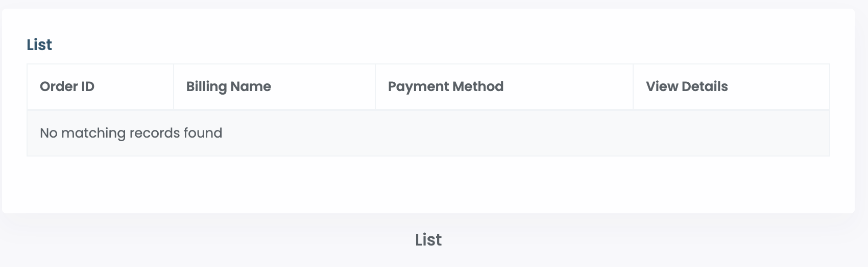Toggle sorting on Billing Name header

228,86
